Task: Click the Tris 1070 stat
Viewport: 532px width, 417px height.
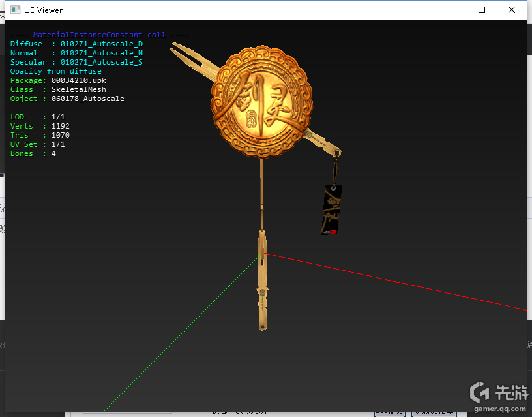Action: [x=40, y=135]
